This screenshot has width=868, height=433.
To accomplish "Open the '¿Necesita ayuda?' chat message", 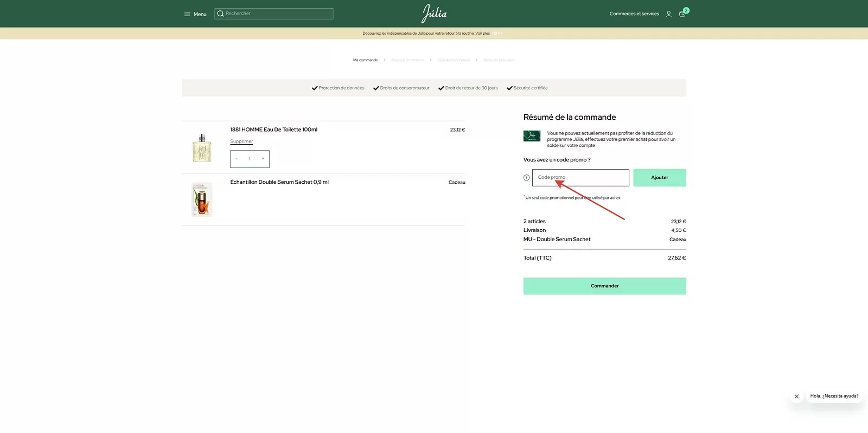I will click(x=834, y=396).
